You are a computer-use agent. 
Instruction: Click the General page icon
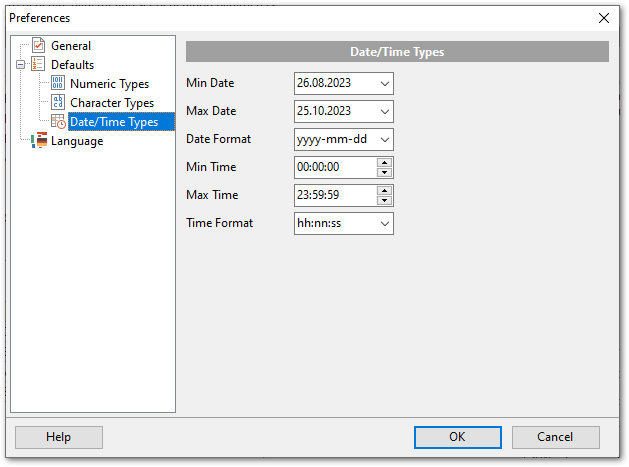pyautogui.click(x=39, y=45)
